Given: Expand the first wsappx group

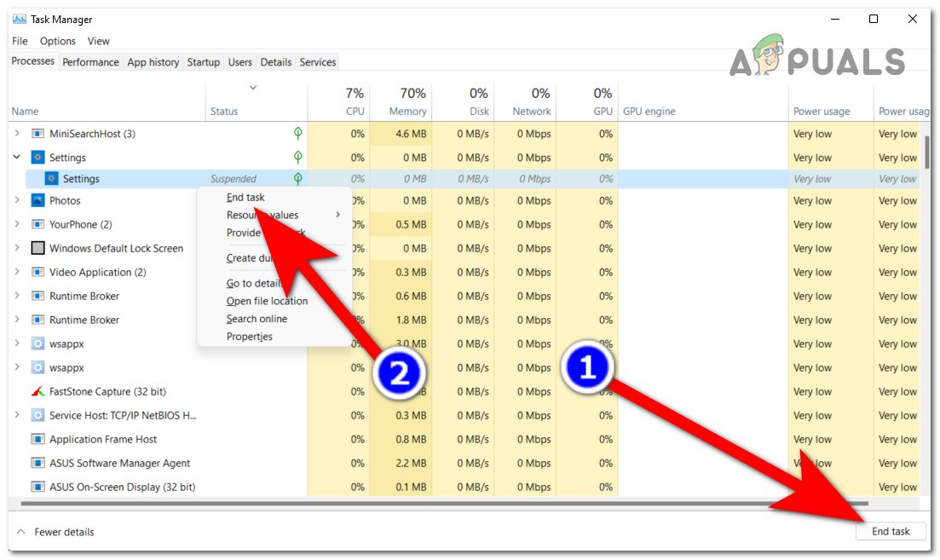Looking at the screenshot, I should pyautogui.click(x=17, y=344).
